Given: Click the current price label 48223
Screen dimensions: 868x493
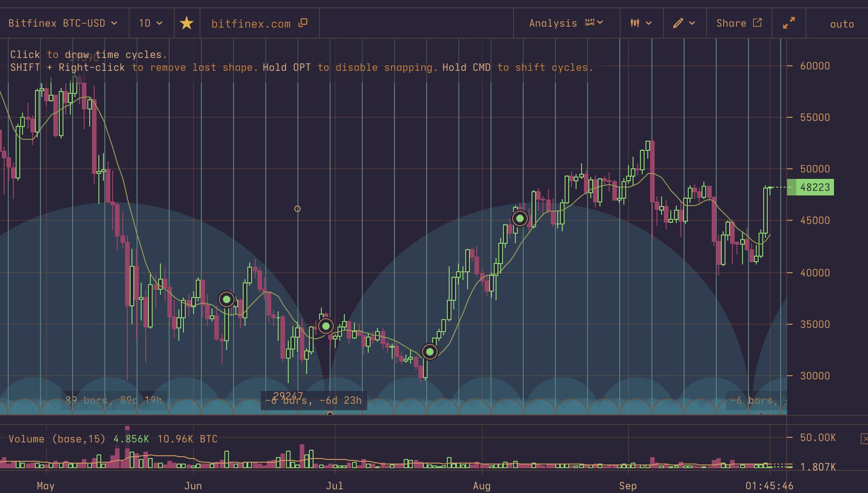Looking at the screenshot, I should point(811,187).
